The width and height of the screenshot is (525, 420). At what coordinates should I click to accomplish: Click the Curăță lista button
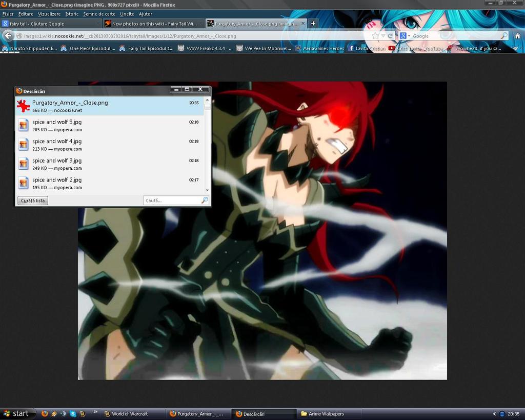33,201
